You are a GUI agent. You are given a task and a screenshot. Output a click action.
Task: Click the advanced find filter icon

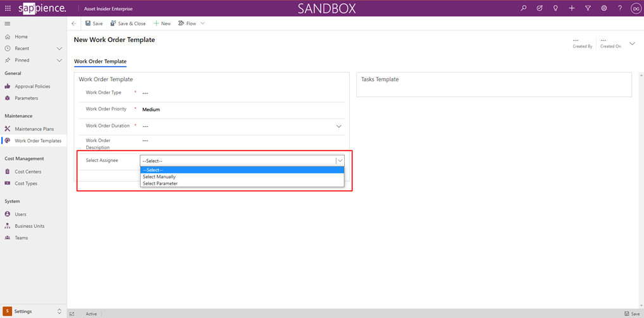588,8
